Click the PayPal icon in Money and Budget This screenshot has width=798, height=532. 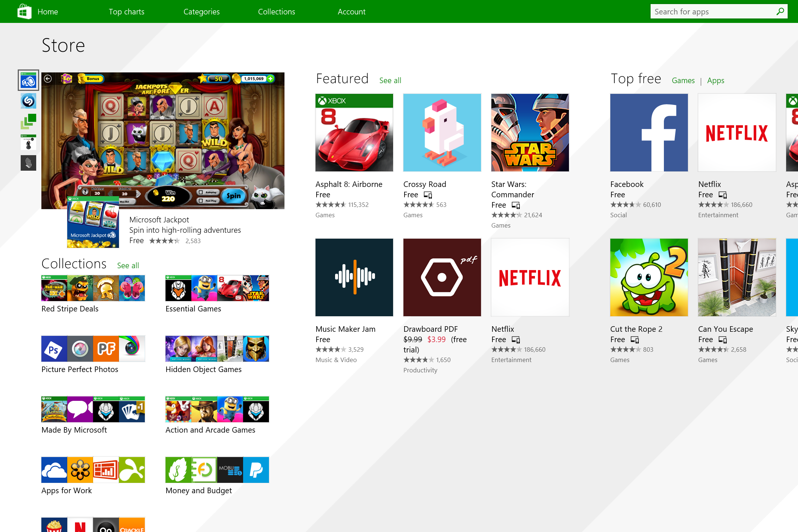pyautogui.click(x=256, y=470)
